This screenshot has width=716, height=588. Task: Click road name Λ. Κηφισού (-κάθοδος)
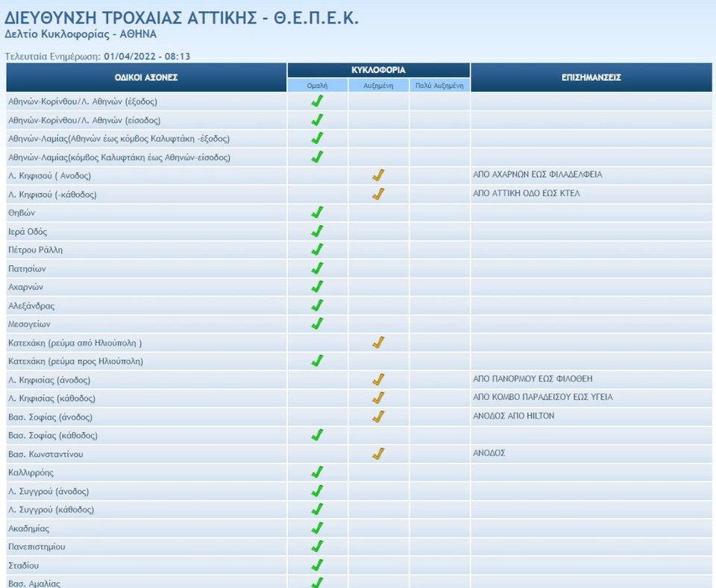[52, 195]
